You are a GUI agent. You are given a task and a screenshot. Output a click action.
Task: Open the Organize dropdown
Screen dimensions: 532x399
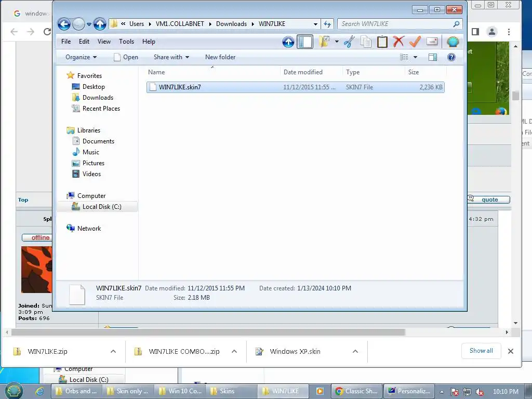point(81,57)
